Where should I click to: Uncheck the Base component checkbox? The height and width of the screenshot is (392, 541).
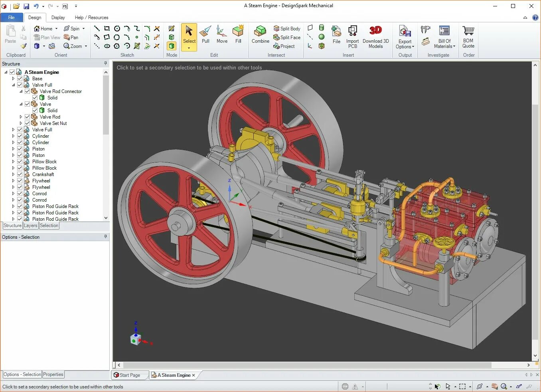click(x=19, y=78)
